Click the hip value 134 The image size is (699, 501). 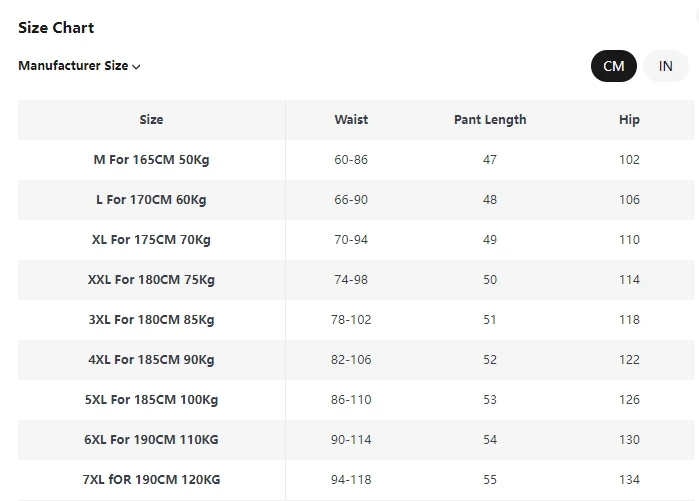(x=629, y=480)
